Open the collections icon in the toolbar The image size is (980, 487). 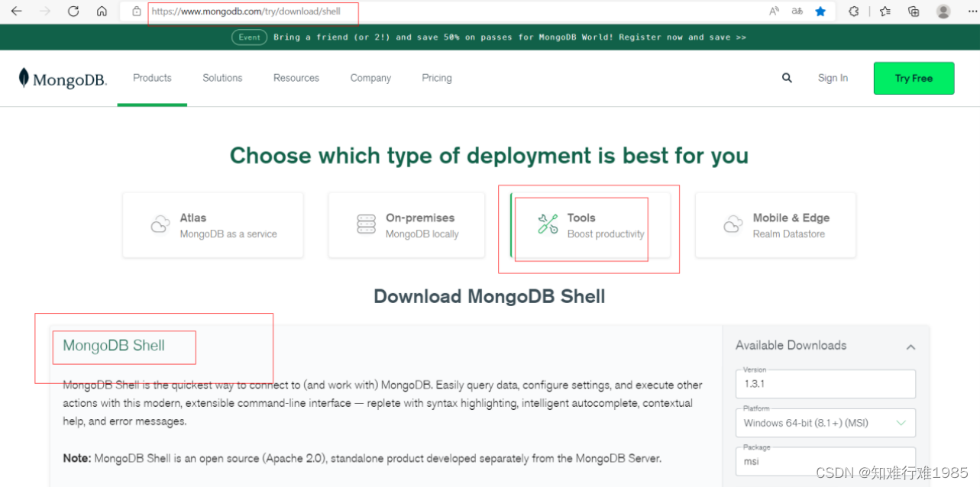(x=914, y=11)
